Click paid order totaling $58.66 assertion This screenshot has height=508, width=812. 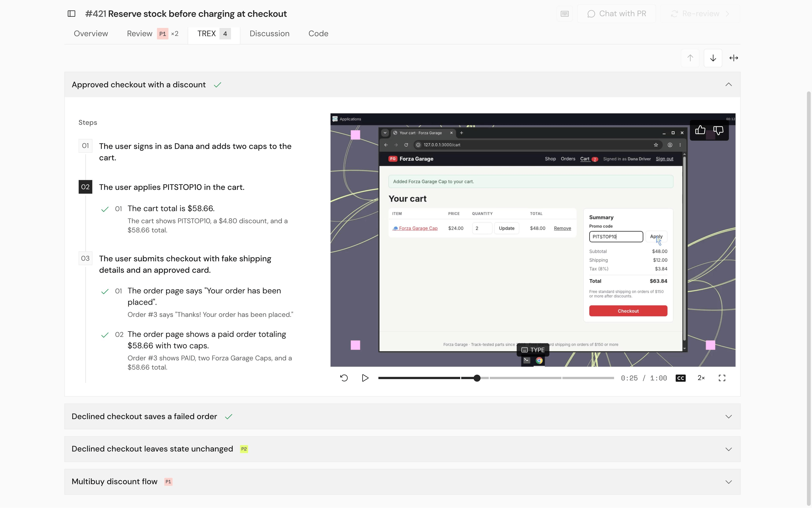point(207,340)
